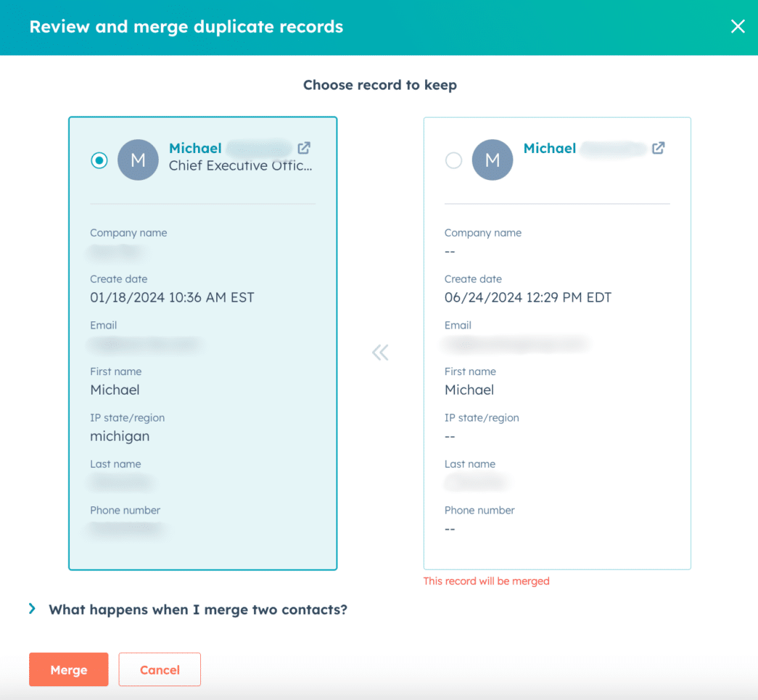Click the michigan IP state value
Image resolution: width=758 pixels, height=700 pixels.
[120, 436]
